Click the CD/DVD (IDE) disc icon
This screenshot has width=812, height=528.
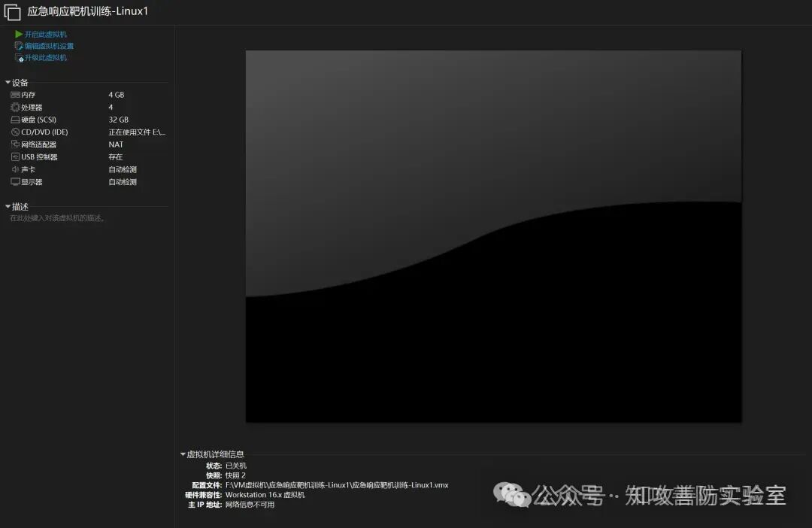[15, 132]
